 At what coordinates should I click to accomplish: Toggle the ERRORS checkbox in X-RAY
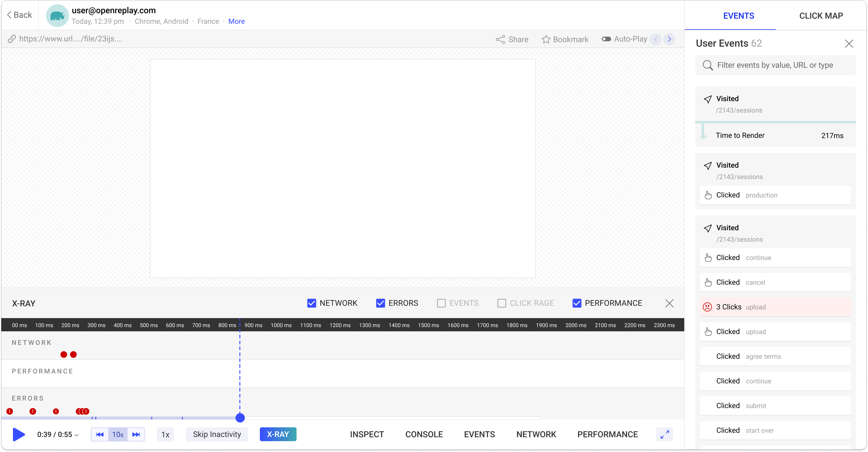tap(380, 303)
